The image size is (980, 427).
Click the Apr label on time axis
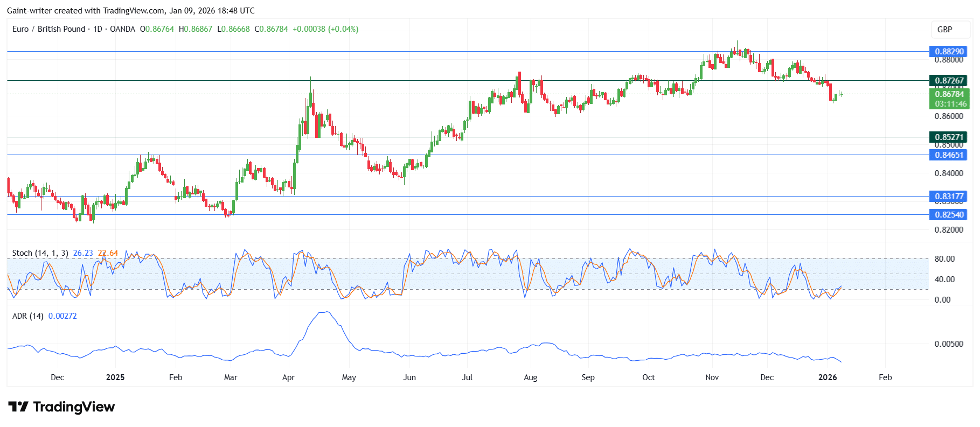[288, 377]
